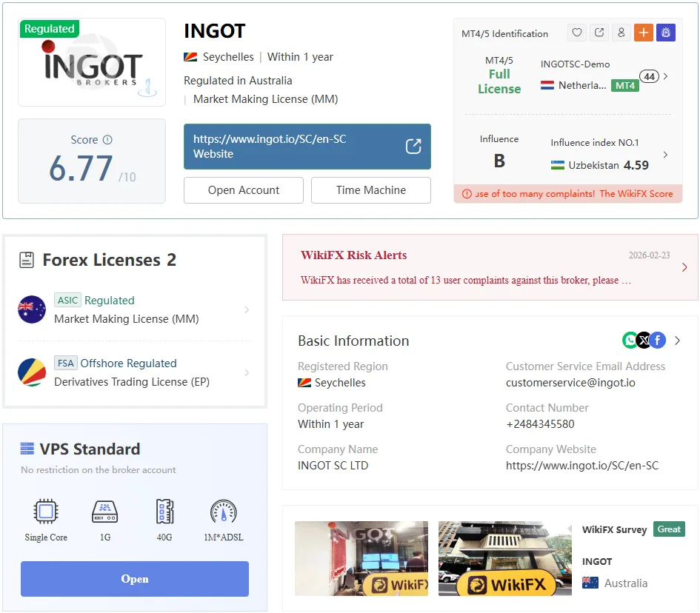
Task: Click the Time Machine button
Action: [371, 190]
